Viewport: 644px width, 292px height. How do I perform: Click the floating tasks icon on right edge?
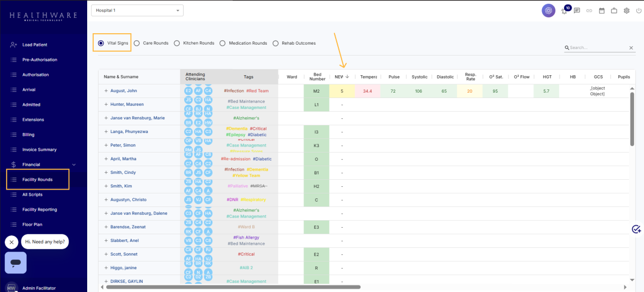point(636,229)
